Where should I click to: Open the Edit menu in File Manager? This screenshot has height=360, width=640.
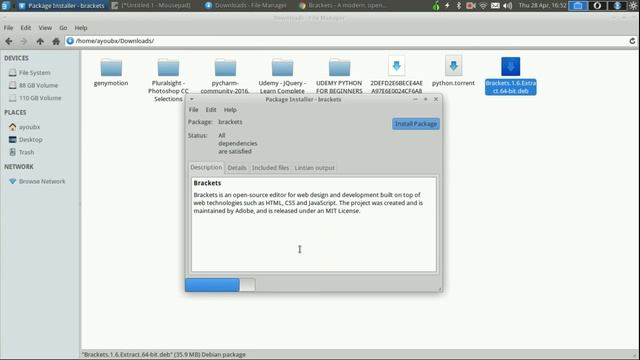click(x=26, y=28)
